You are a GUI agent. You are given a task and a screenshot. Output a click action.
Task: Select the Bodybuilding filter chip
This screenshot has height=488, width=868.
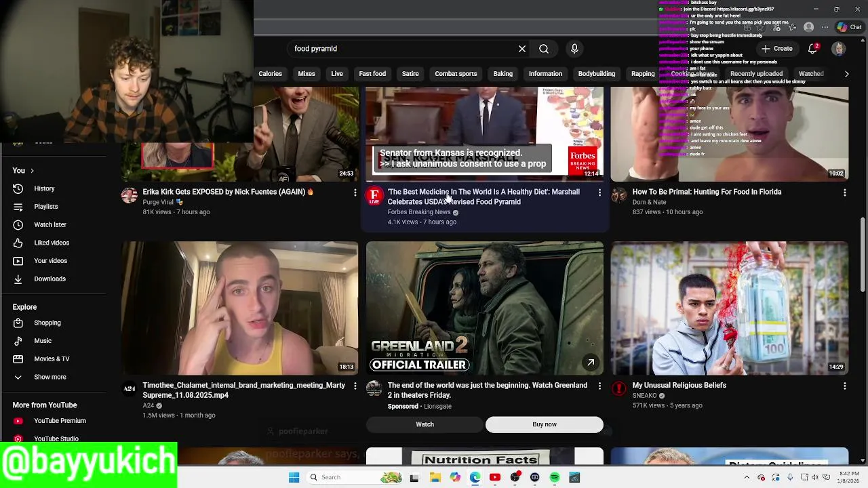[x=597, y=74]
